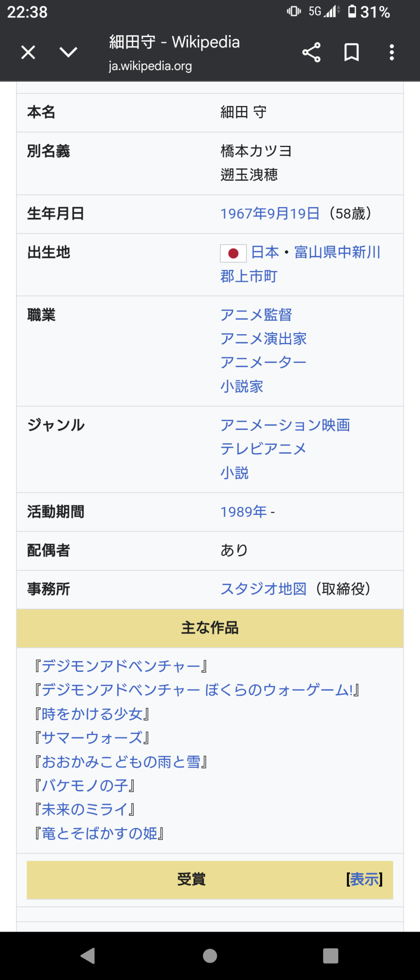The height and width of the screenshot is (980, 420).
Task: Close the Wikipedia custom tab
Action: click(28, 52)
